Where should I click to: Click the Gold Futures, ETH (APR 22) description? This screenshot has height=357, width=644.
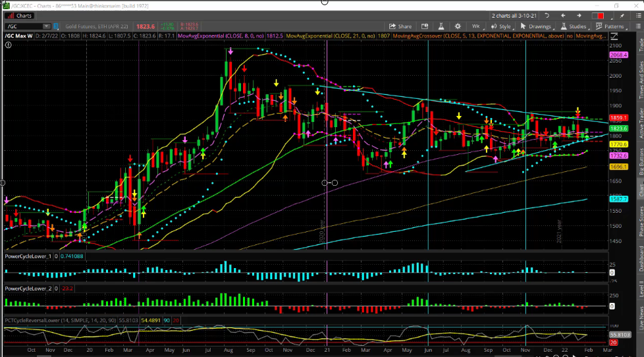(x=97, y=26)
